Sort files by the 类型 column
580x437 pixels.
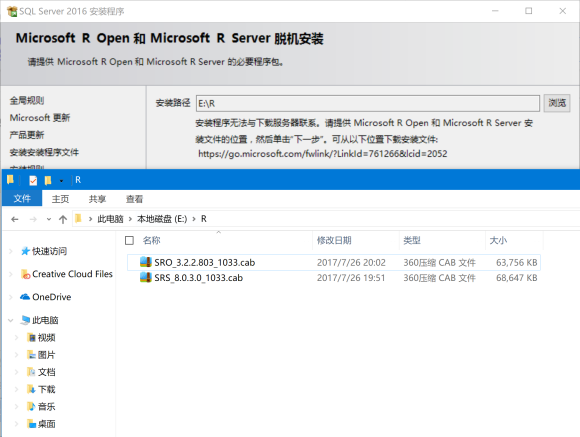pos(412,241)
